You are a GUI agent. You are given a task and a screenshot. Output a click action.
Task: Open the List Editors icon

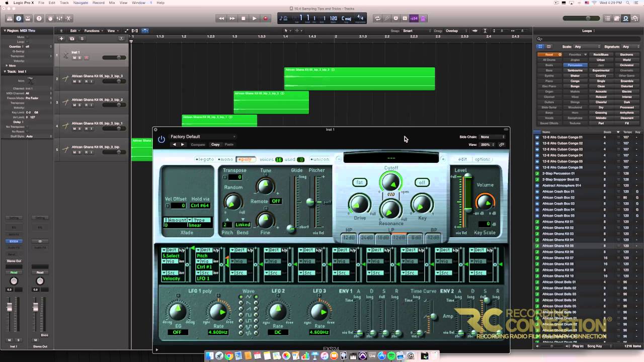[608, 19]
